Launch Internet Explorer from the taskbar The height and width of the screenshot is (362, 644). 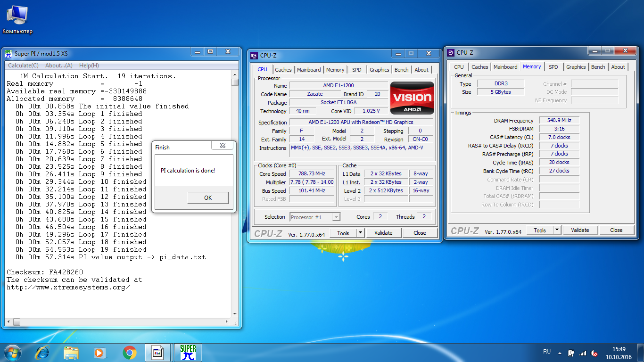pyautogui.click(x=42, y=352)
